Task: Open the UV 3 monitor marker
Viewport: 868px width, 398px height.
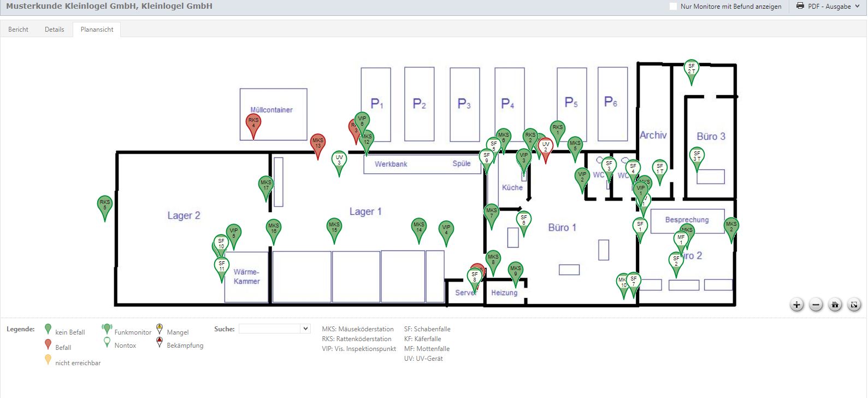Action: tap(339, 160)
